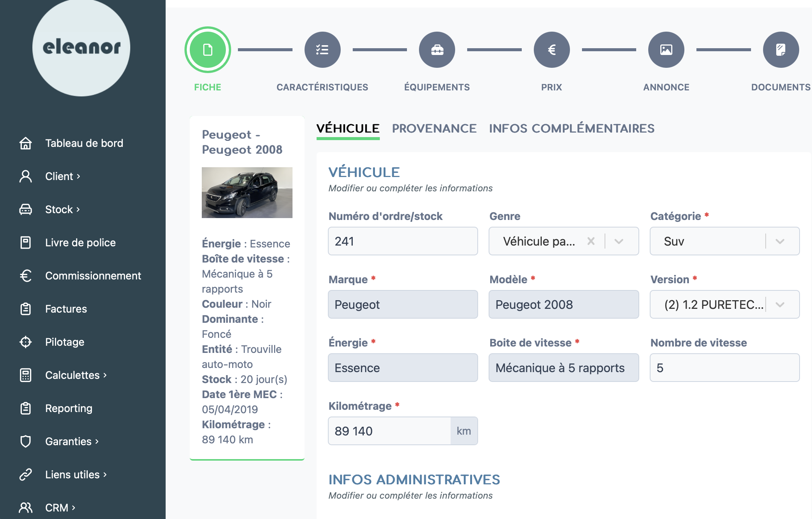The height and width of the screenshot is (519, 812).
Task: Open Pilotage in the sidebar
Action: point(65,342)
